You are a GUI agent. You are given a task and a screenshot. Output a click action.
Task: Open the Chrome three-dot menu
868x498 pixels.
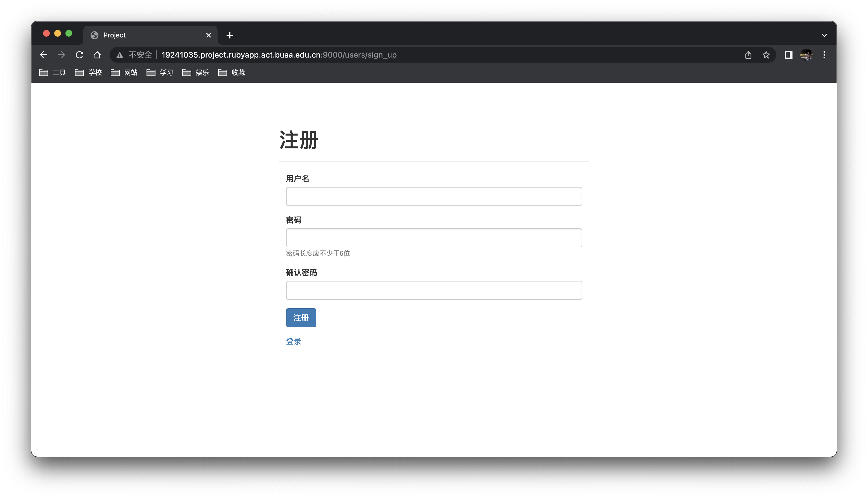(x=824, y=55)
